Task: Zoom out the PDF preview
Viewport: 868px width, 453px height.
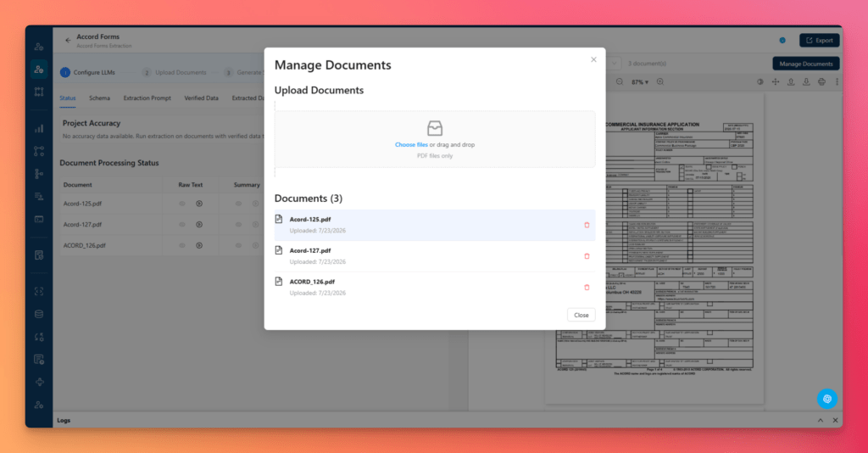Action: 620,82
